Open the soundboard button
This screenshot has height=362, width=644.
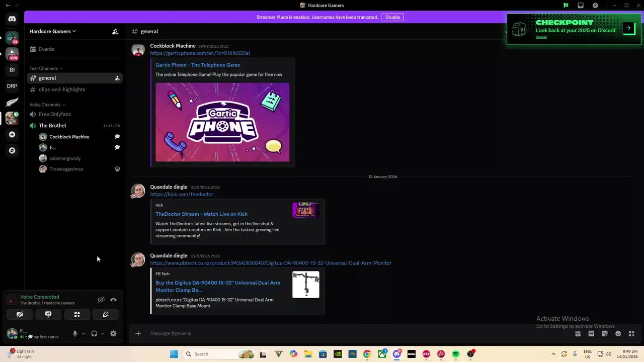click(106, 314)
